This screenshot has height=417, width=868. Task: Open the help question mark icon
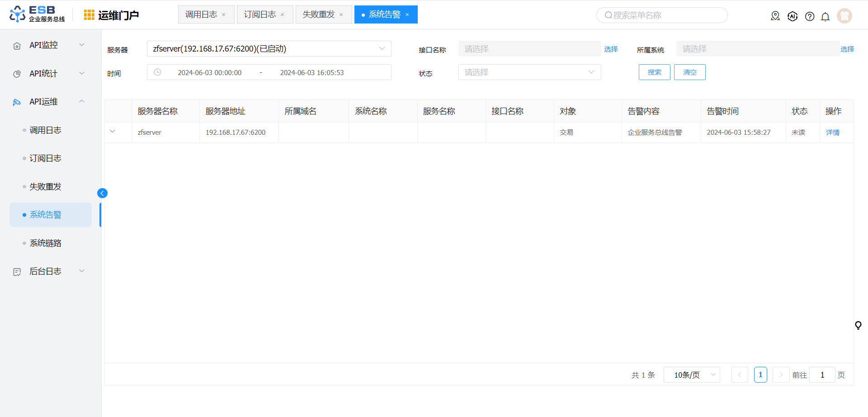click(810, 16)
